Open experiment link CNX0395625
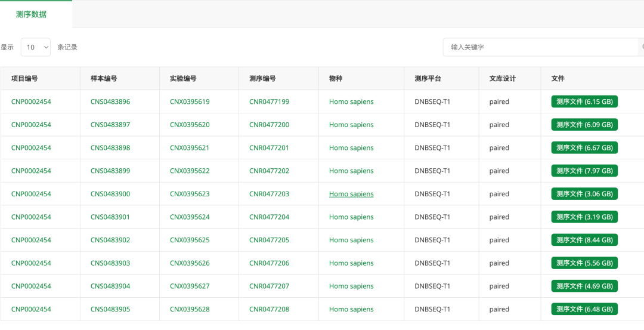Screen dimensions: 644x330 tap(190, 239)
